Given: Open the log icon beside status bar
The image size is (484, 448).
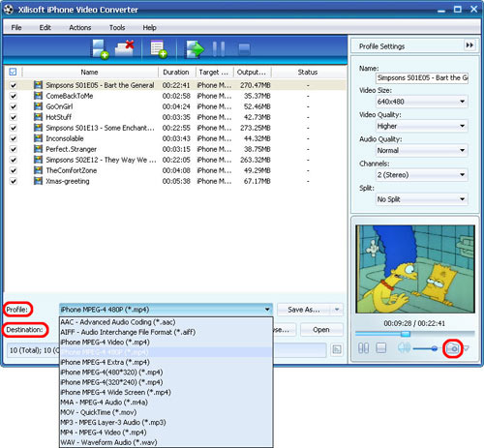Looking at the screenshot, I should 337,349.
